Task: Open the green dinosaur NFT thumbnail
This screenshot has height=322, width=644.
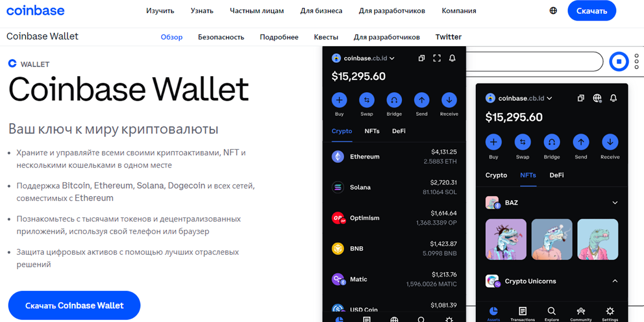Action: click(x=598, y=239)
